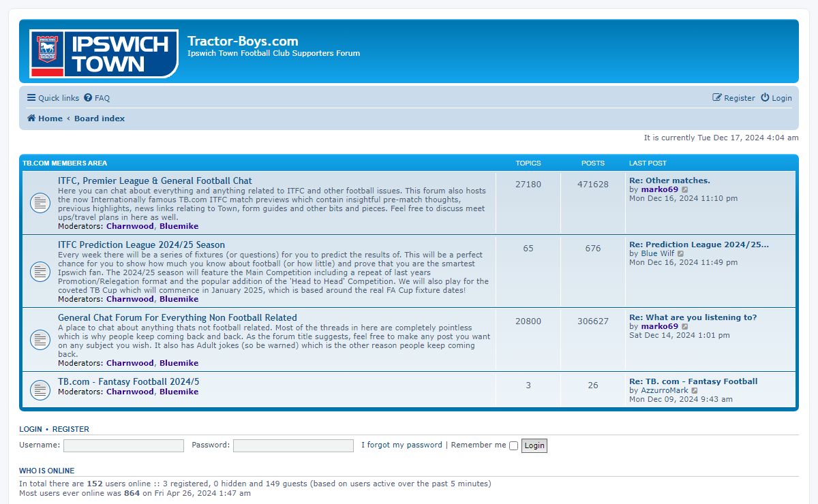Viewport: 818px width, 504px height.
Task: Click the forum icon for TB.com Fantasy Football
Action: 40,390
